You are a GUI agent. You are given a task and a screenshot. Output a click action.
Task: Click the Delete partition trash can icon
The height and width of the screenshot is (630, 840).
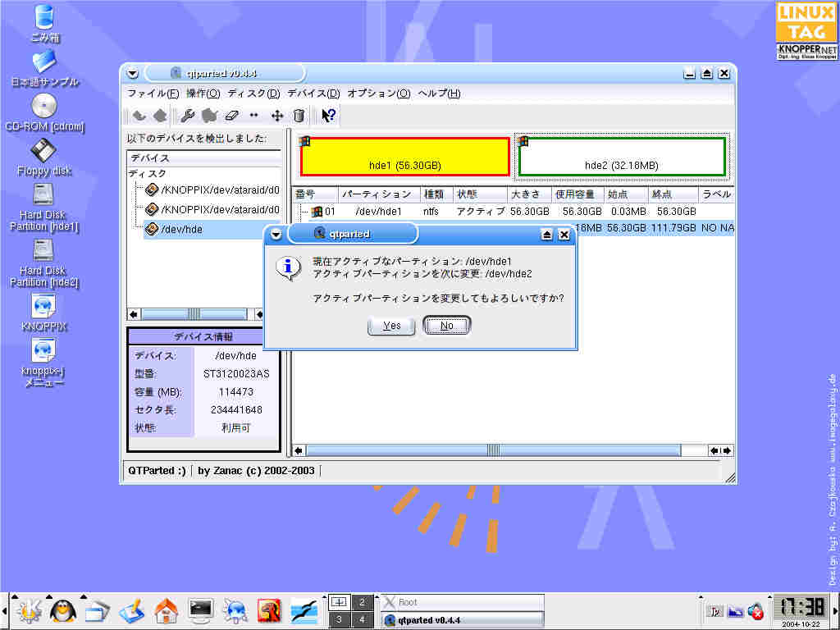(299, 115)
